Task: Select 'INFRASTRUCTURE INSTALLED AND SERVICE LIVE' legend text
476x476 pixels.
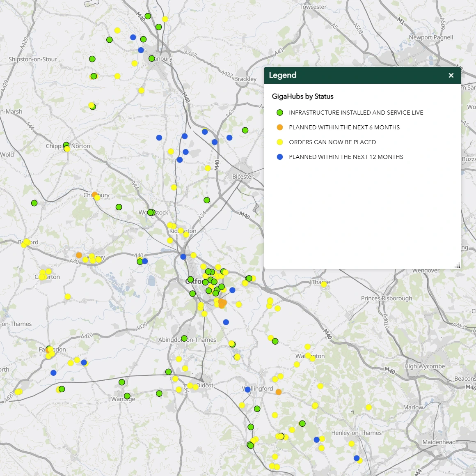Action: 356,113
